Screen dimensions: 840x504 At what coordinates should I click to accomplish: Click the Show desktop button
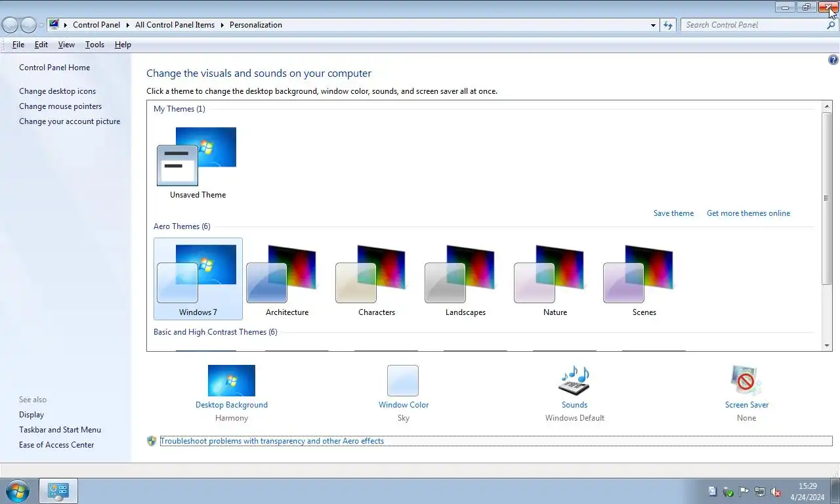pos(835,491)
